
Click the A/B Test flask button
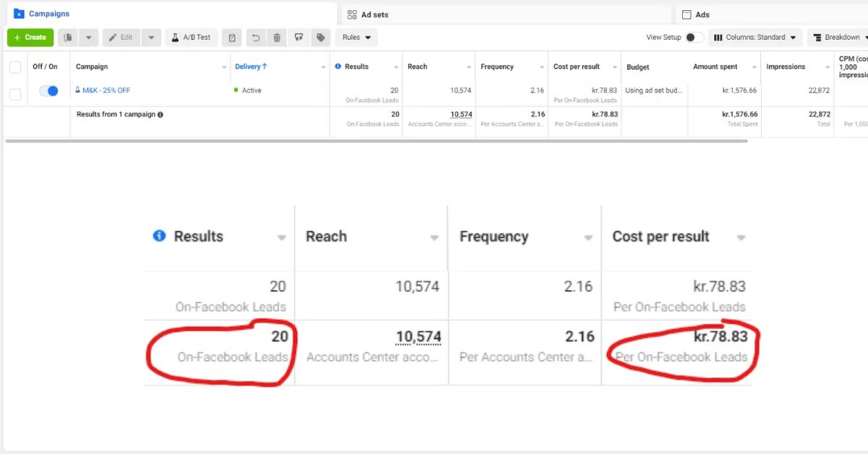[192, 38]
